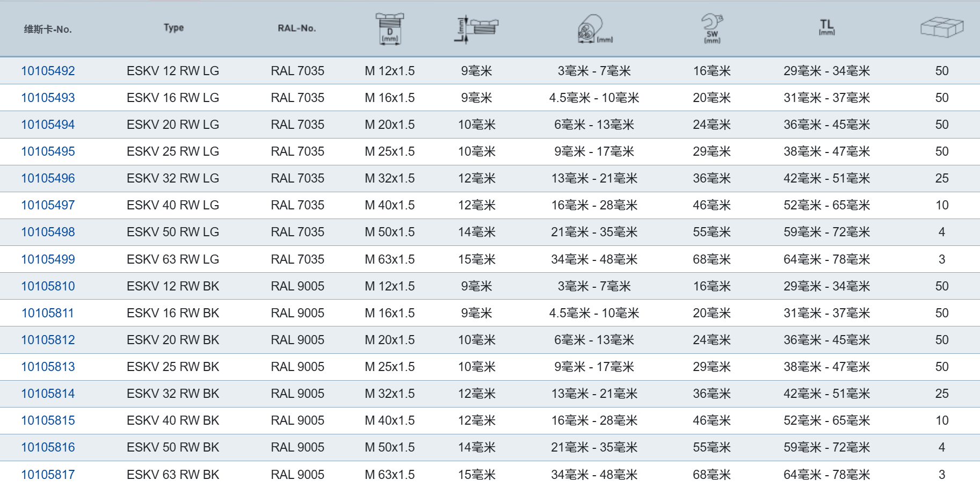980x487 pixels.
Task: Click the ESKV 16 RW BK type cell
Action: point(173,313)
